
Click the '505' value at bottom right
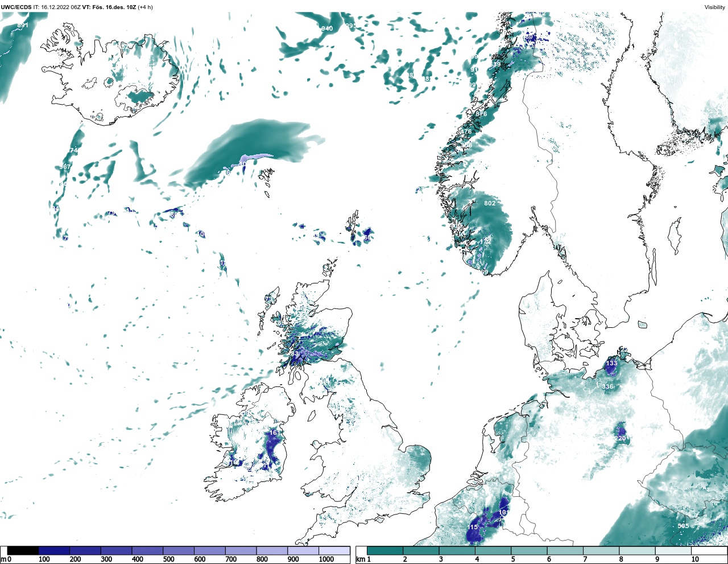coord(683,526)
